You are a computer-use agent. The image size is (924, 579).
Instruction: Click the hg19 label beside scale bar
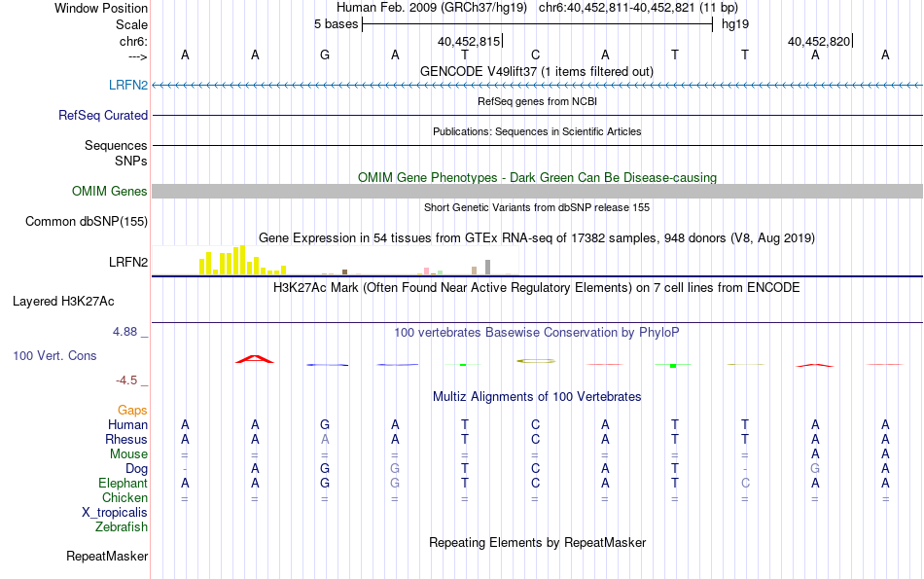tap(735, 24)
